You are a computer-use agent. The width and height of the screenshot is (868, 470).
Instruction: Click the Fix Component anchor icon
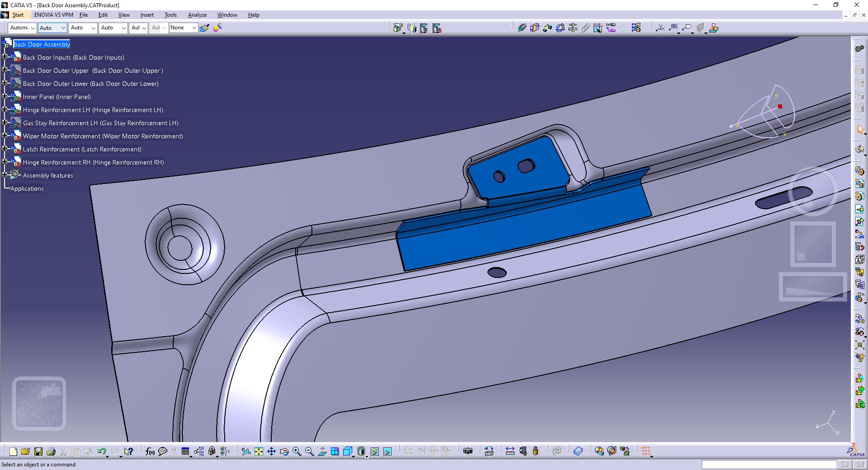point(573,28)
